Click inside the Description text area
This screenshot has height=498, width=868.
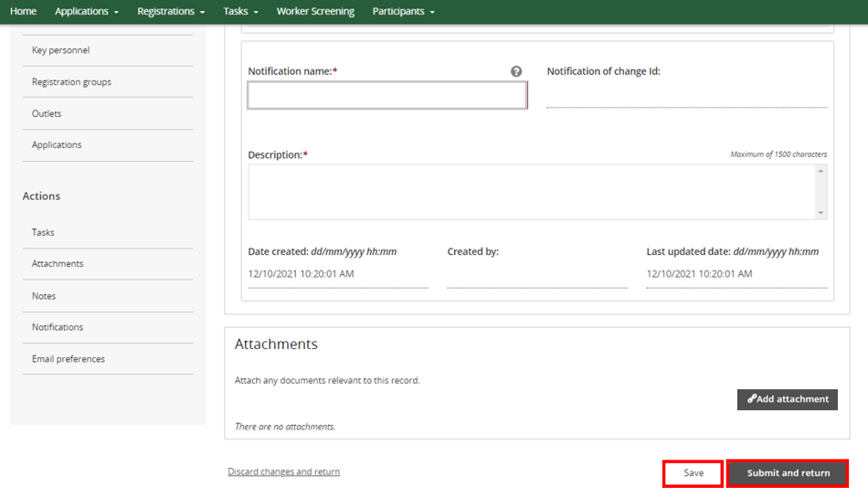coord(530,192)
